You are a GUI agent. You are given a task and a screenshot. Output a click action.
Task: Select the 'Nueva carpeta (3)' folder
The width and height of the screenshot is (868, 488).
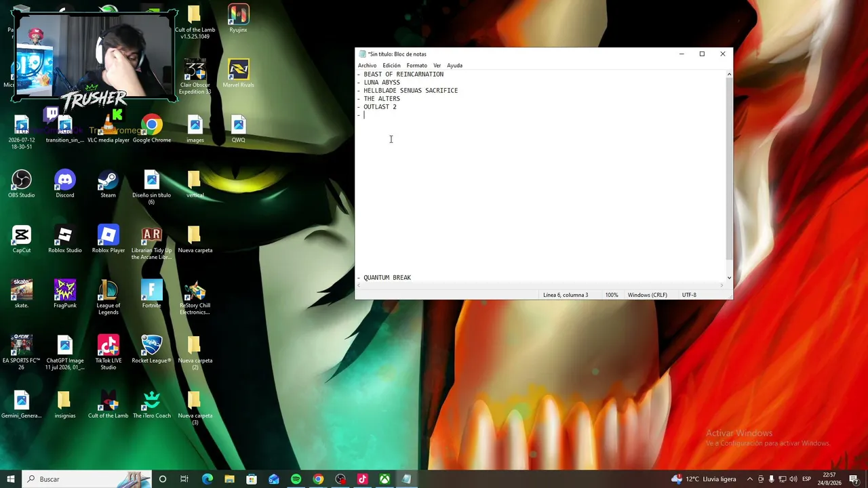[195, 408]
